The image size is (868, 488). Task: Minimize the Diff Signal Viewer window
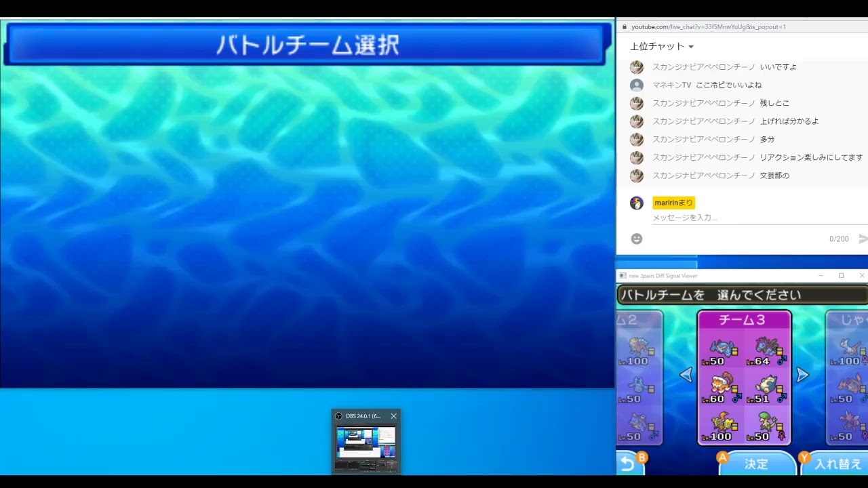[x=821, y=276]
